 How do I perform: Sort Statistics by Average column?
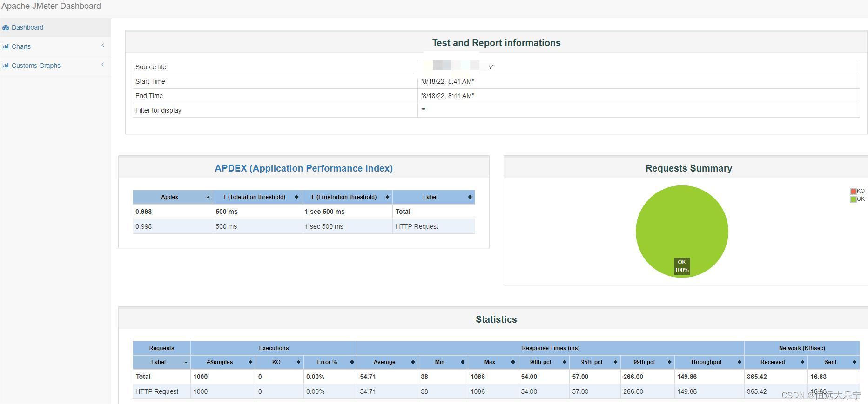click(387, 362)
